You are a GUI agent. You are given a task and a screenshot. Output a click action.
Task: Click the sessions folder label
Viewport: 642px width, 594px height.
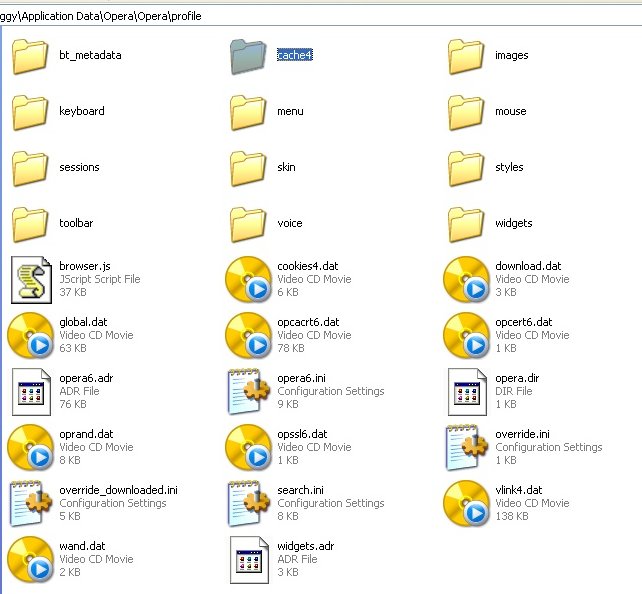[x=79, y=167]
